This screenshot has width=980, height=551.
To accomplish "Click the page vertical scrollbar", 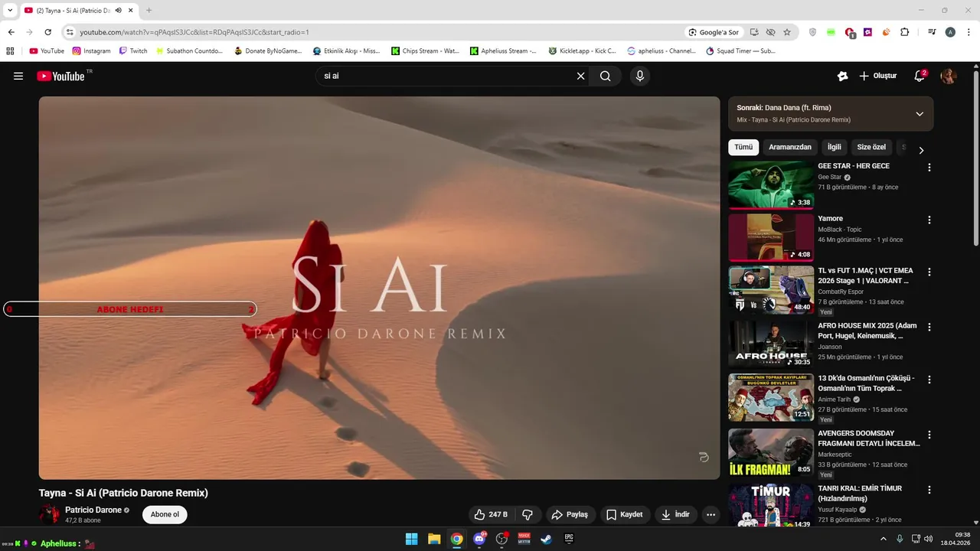I will click(x=975, y=158).
